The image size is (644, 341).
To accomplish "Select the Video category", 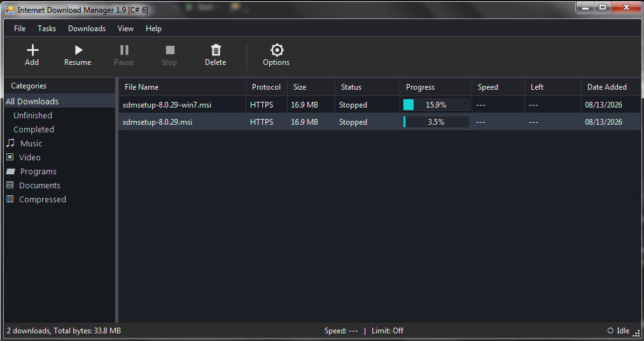I will [29, 157].
